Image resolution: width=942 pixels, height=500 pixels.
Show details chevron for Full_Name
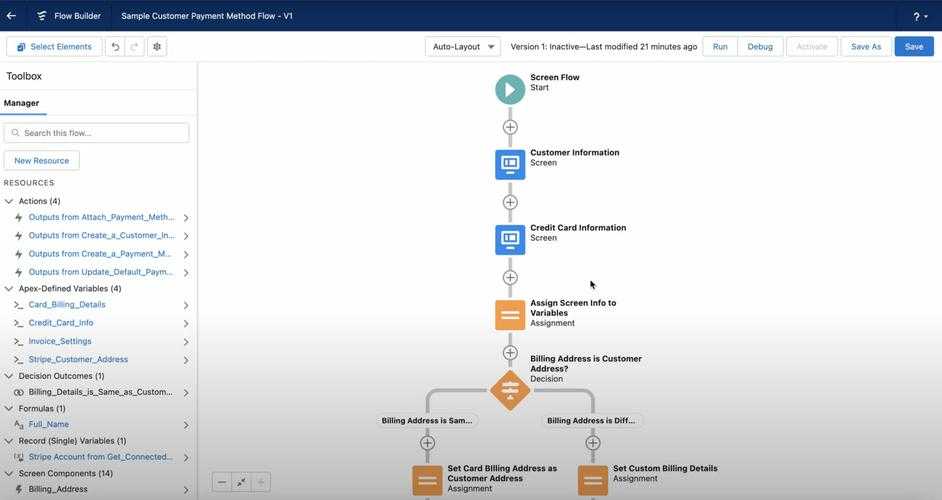(x=186, y=425)
